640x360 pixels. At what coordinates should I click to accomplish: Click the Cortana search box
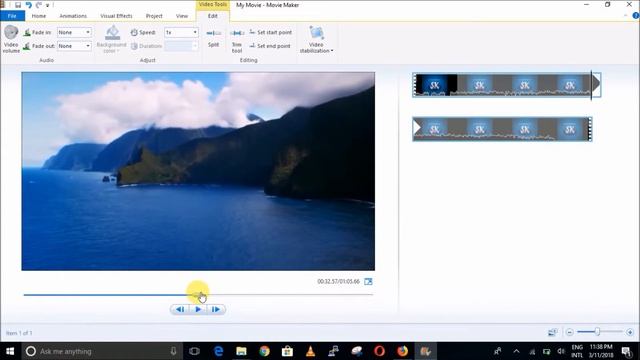102,351
